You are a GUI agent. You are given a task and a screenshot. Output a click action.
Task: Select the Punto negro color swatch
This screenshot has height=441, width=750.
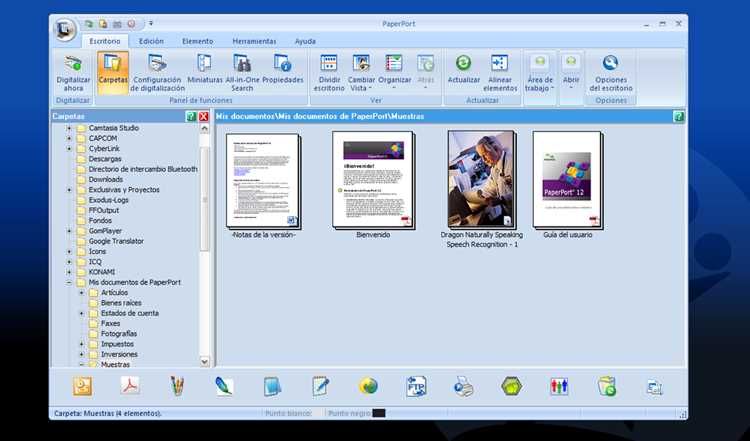(x=379, y=413)
